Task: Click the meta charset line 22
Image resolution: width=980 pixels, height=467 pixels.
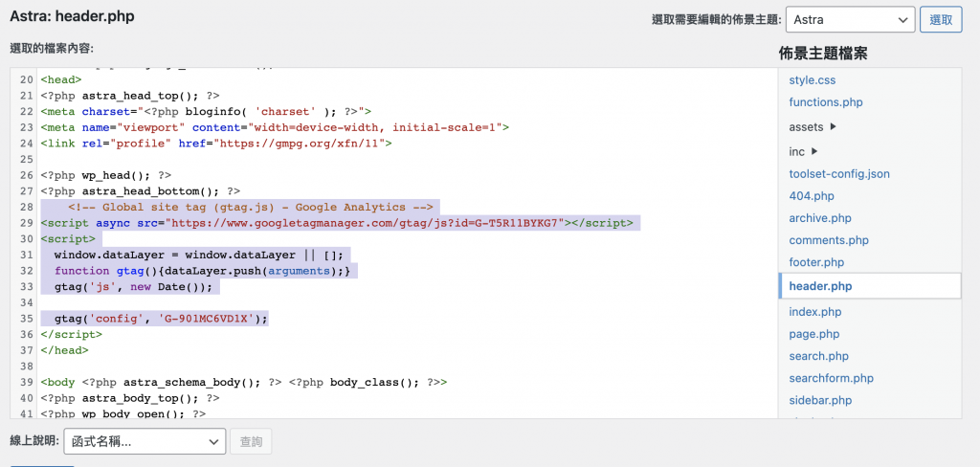Action: [207, 111]
